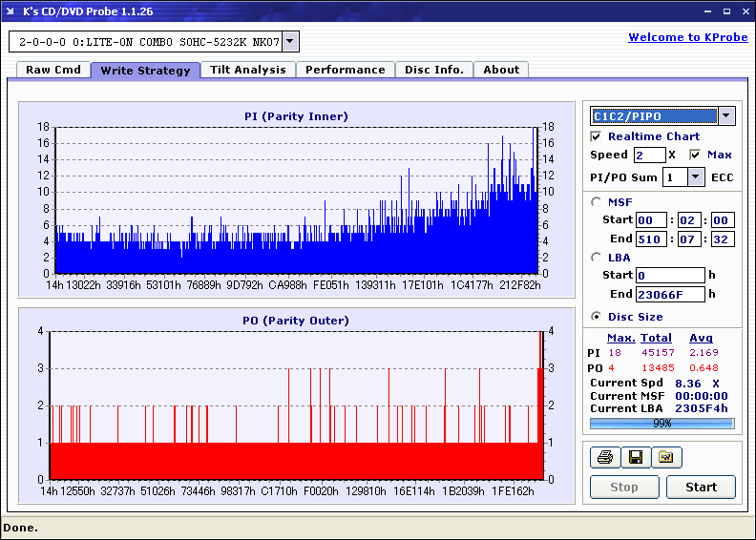The height and width of the screenshot is (540, 756).
Task: Click the LBA End input field
Action: click(x=670, y=295)
